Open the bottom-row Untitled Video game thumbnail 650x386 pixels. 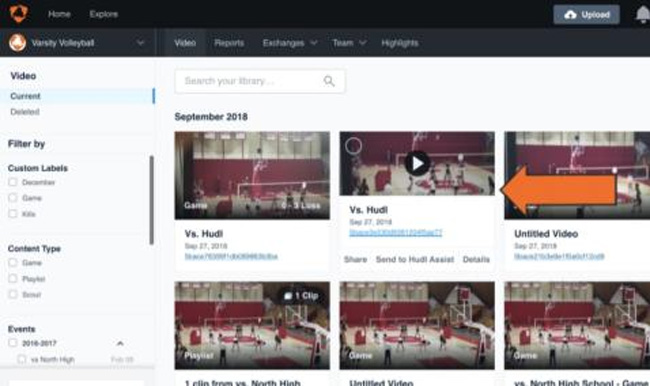[417, 325]
